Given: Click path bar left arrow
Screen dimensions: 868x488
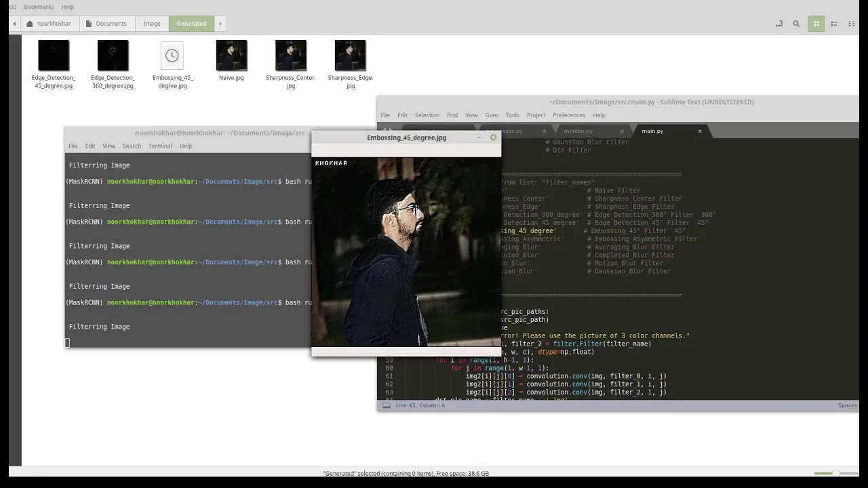Looking at the screenshot, I should tap(14, 24).
